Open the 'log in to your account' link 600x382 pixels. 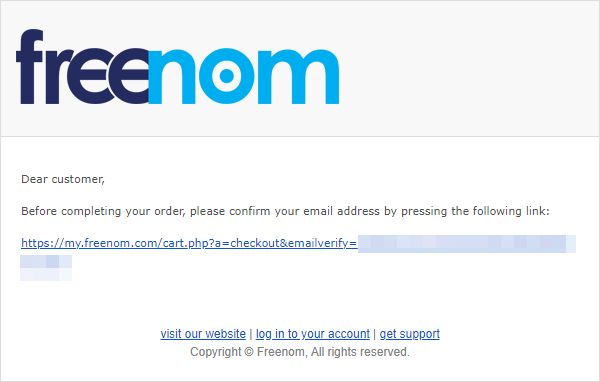point(313,334)
